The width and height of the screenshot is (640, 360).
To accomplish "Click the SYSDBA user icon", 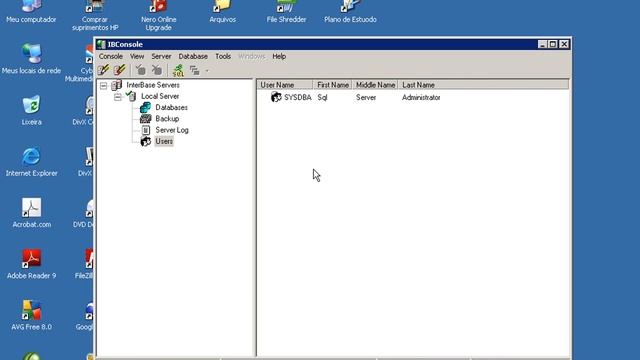I will 276,97.
